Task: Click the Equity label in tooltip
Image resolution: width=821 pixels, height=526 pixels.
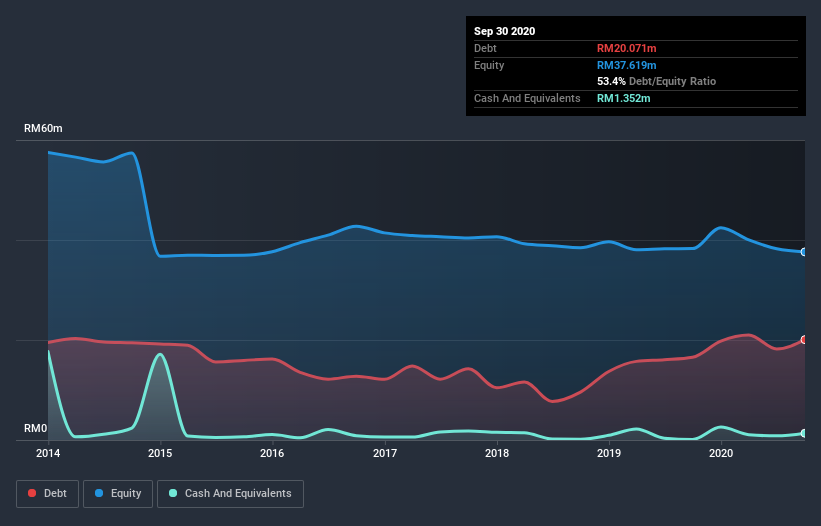Action: 489,65
